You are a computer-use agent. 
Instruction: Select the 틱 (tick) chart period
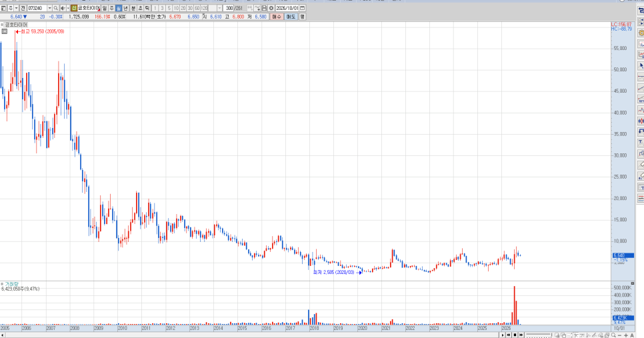pyautogui.click(x=147, y=8)
